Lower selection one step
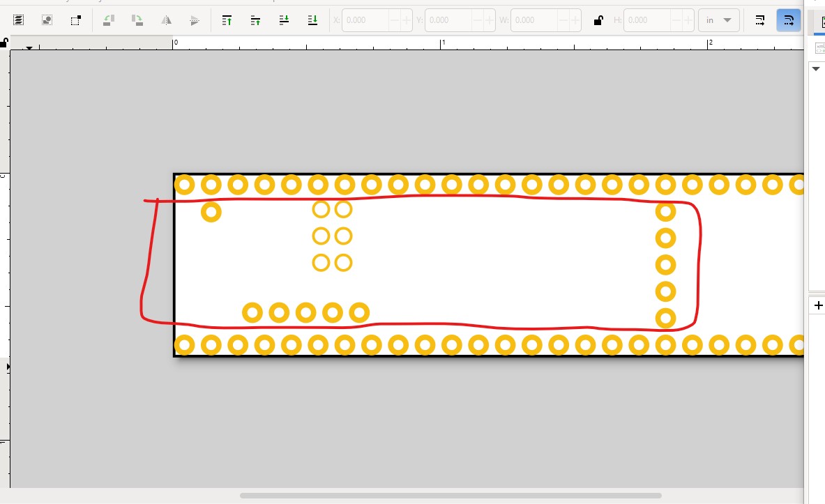The width and height of the screenshot is (825, 504). tap(284, 20)
